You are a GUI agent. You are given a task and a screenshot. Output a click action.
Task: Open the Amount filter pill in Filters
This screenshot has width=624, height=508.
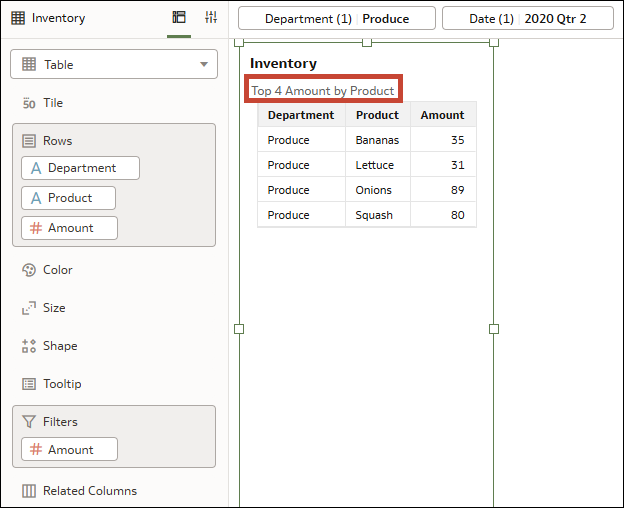click(x=69, y=449)
